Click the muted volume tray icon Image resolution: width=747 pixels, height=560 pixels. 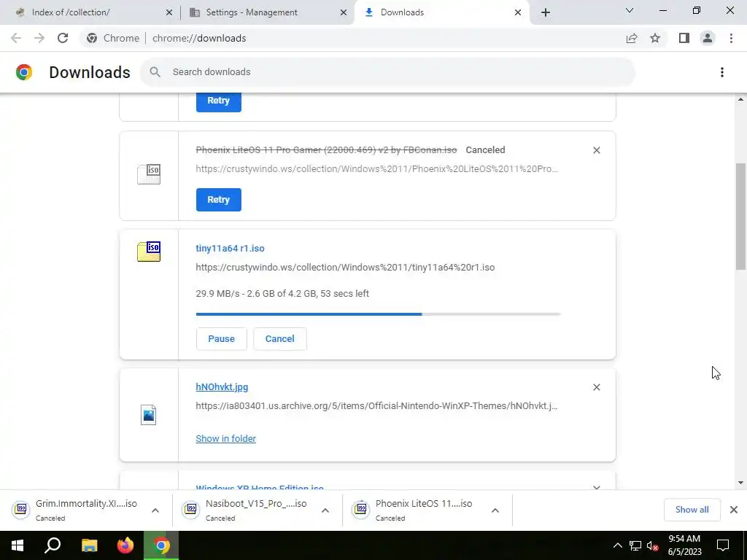653,545
